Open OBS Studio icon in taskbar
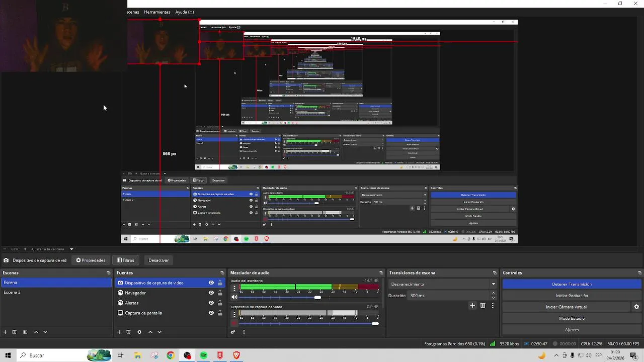 pyautogui.click(x=187, y=355)
